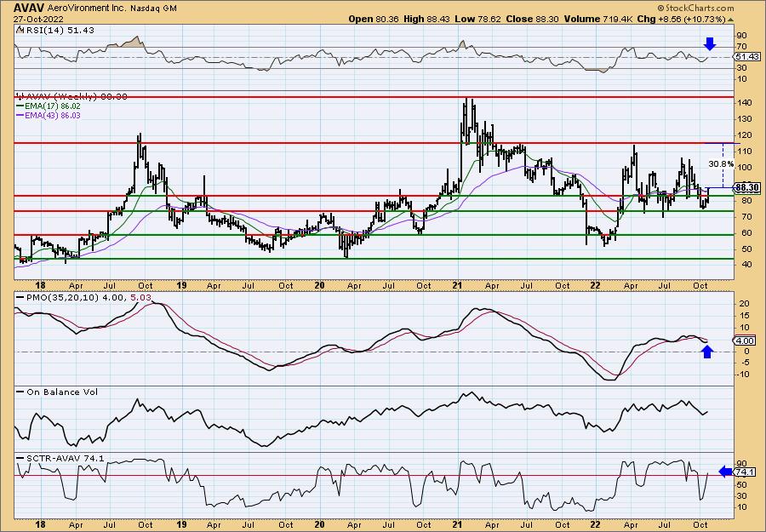Screen dimensions: 766x532
Task: Click the Close 88.30 value
Action: (533, 19)
